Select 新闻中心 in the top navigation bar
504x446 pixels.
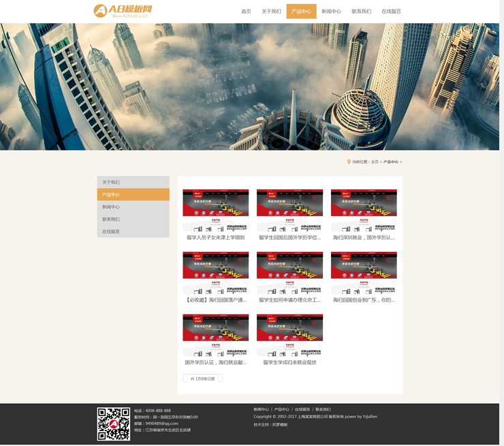331,12
